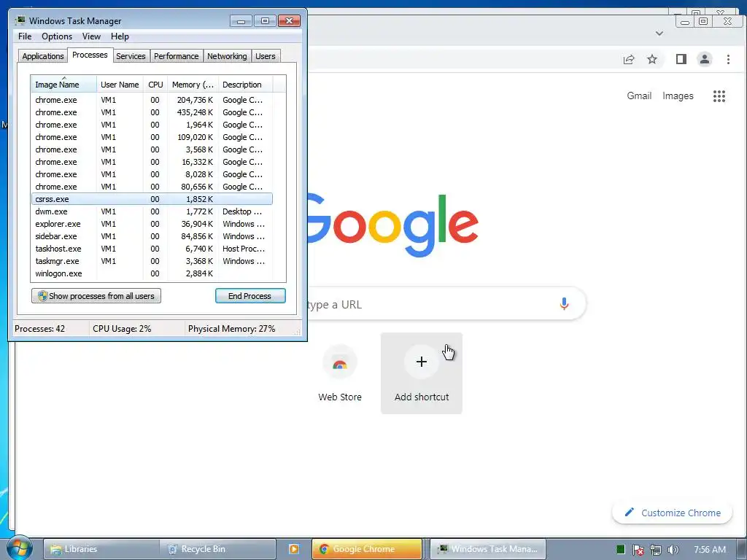Viewport: 747px width, 560px height.
Task: Select the Processes tab
Action: (90, 55)
